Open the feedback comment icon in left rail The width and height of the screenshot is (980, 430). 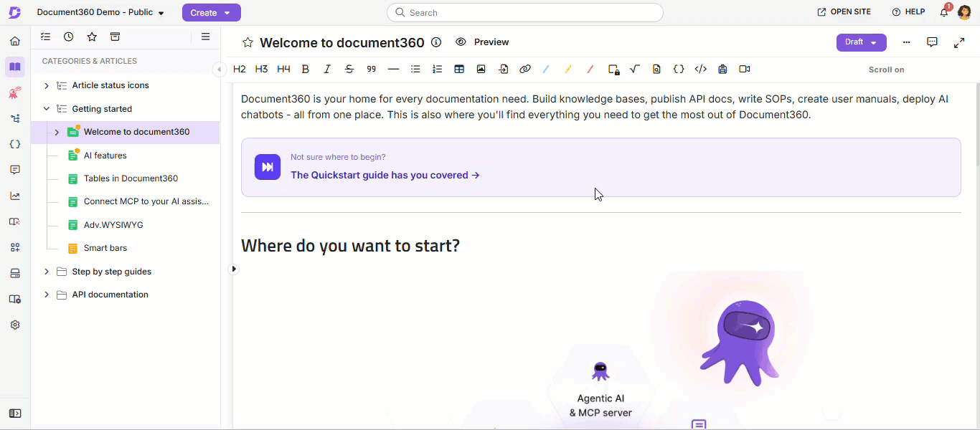(x=14, y=170)
